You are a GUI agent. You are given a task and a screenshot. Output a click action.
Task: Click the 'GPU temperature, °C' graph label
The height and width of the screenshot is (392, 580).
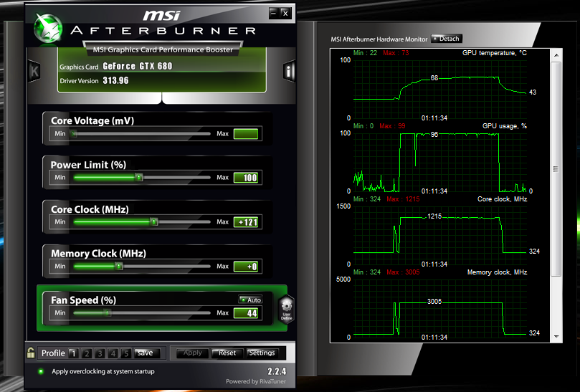point(495,53)
